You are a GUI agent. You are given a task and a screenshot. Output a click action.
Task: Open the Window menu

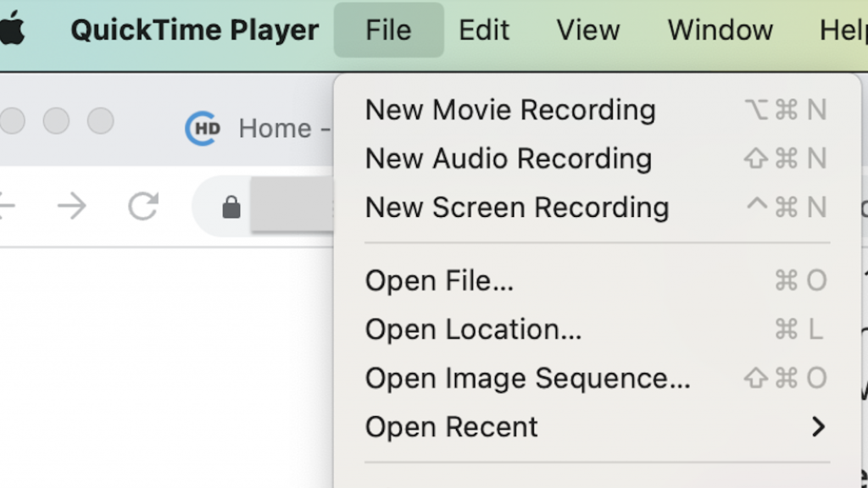coord(721,30)
